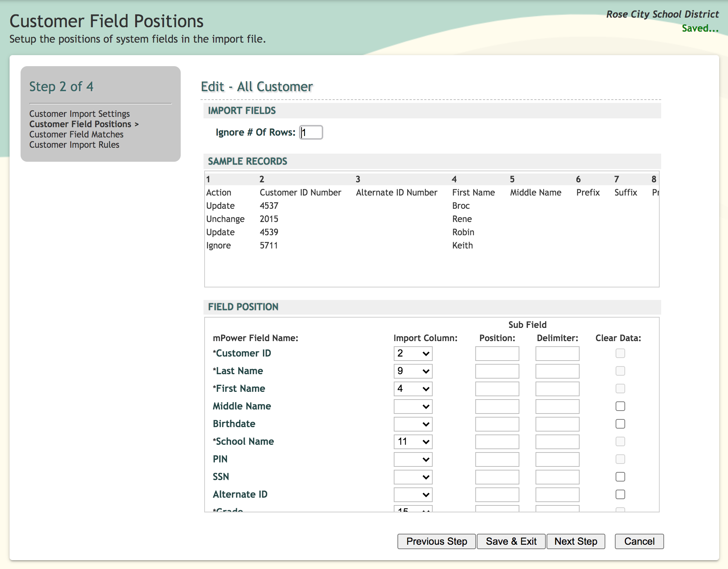The width and height of the screenshot is (728, 569).
Task: Check Clear Data for Birthdate
Action: pyautogui.click(x=620, y=424)
